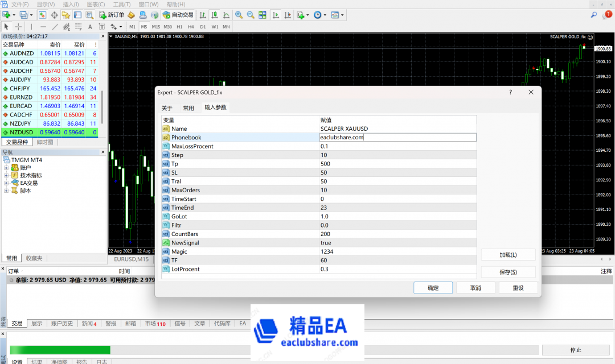Click the zoom out magnifier icon
The height and width of the screenshot is (364, 615).
pyautogui.click(x=251, y=15)
